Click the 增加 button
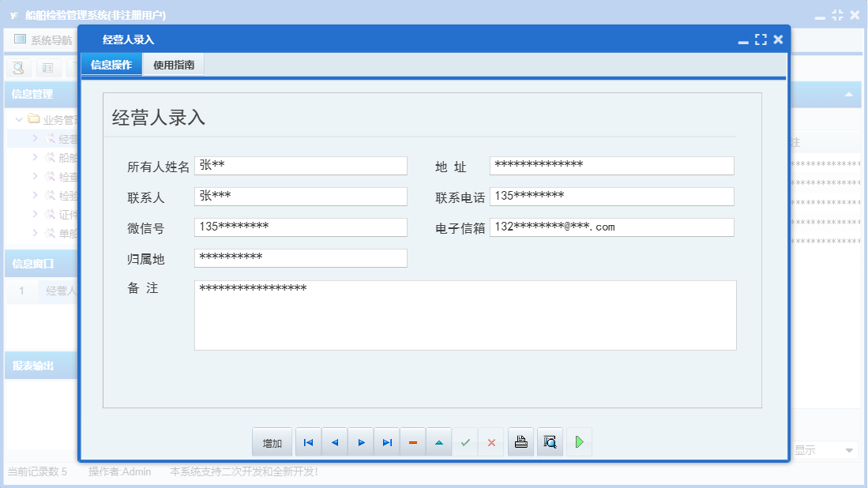The height and width of the screenshot is (488, 868). pyautogui.click(x=272, y=441)
